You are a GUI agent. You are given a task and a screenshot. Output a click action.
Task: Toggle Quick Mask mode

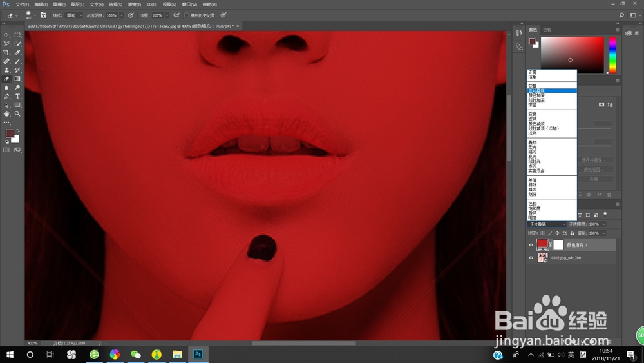6,150
